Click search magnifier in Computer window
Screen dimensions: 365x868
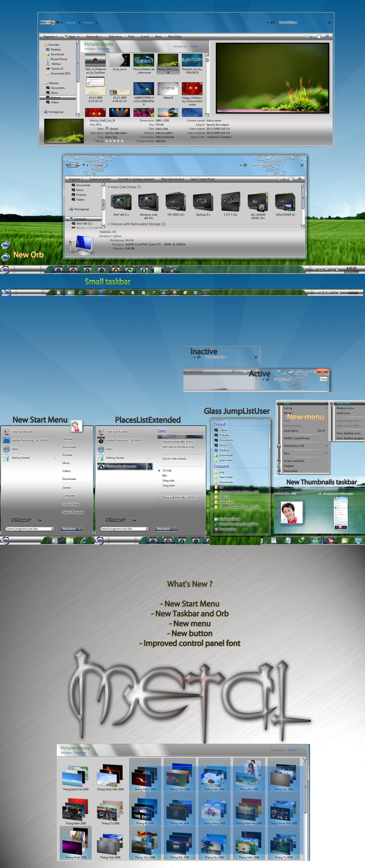coord(302,165)
